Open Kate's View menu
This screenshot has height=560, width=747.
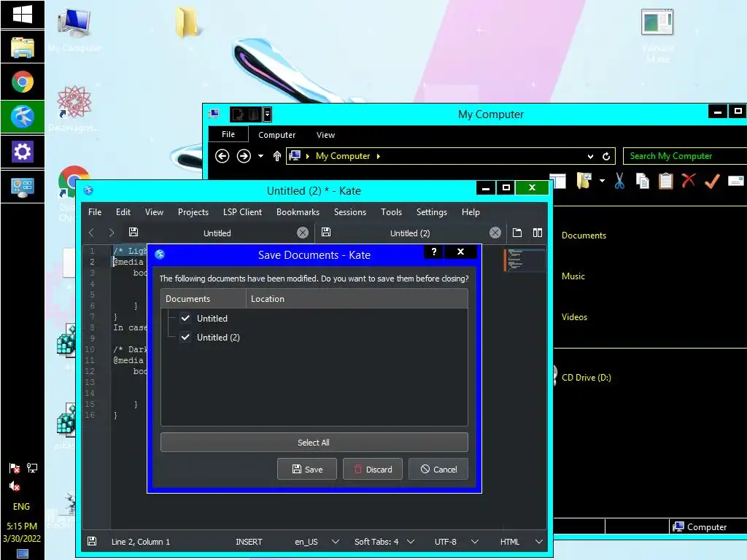154,212
